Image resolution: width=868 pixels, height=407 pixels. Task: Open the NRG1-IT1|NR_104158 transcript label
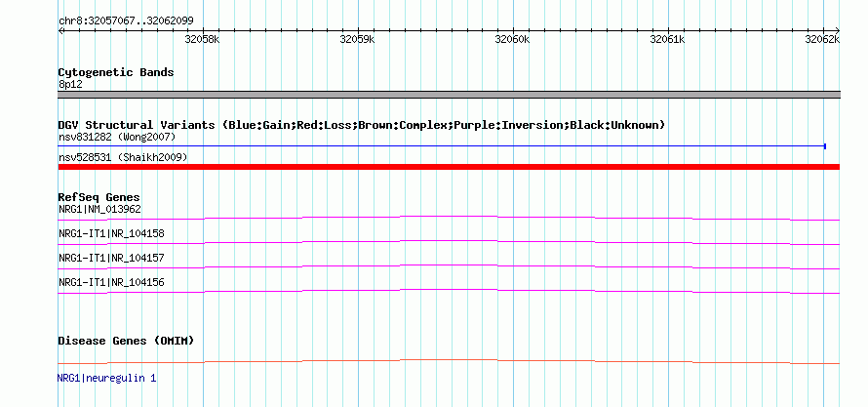pos(111,233)
